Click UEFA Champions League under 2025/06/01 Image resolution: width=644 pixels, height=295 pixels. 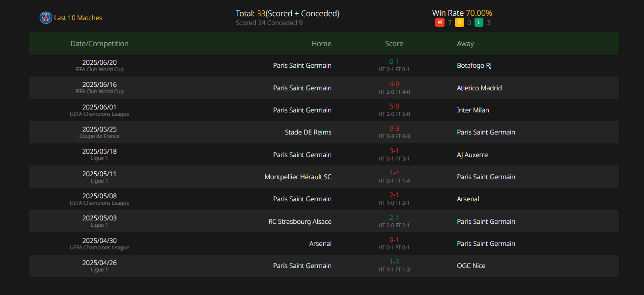tap(99, 114)
